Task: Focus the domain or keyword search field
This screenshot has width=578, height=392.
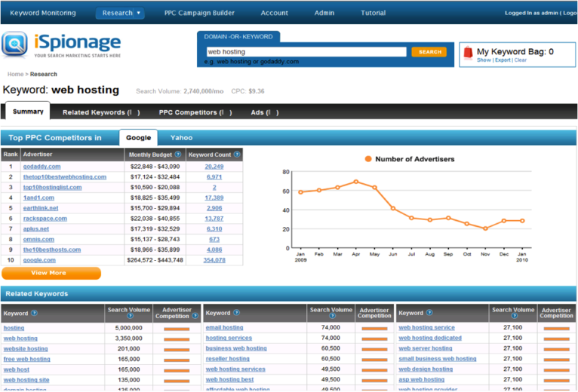Action: point(306,52)
